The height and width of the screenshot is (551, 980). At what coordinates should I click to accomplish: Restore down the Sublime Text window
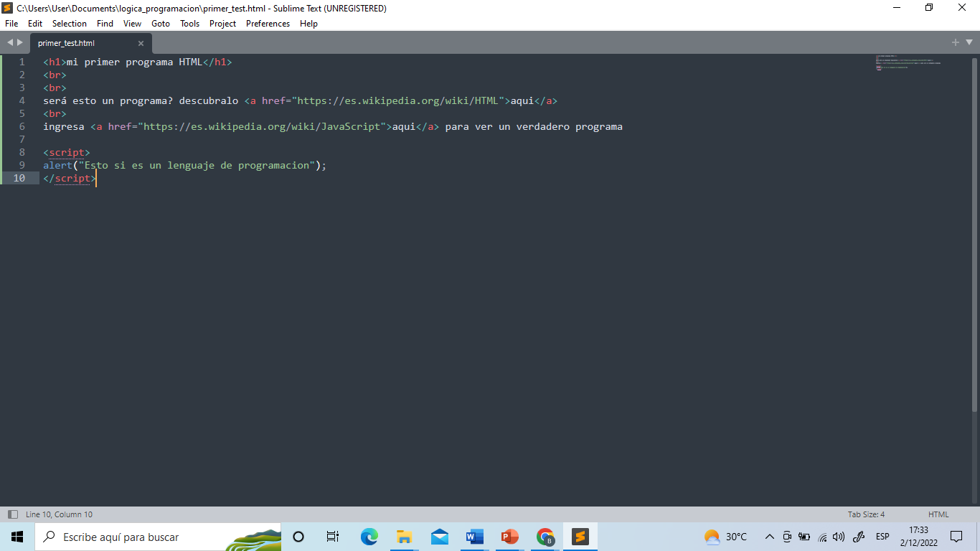930,8
